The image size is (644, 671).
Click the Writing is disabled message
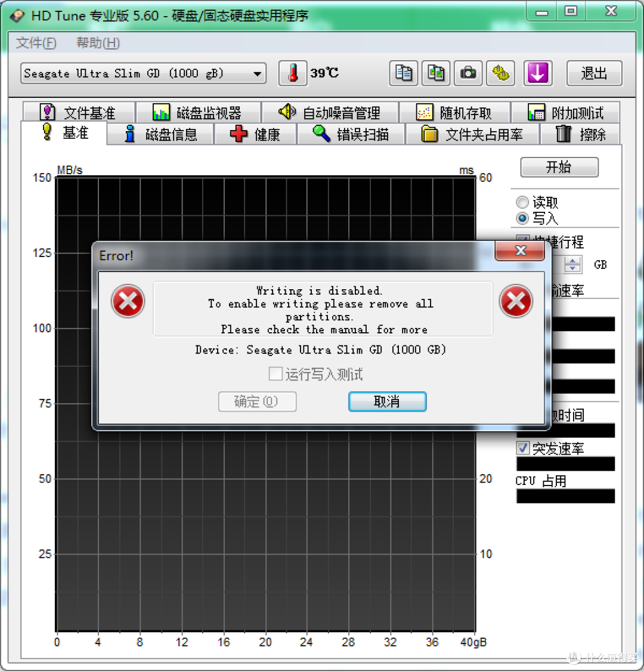(x=319, y=290)
